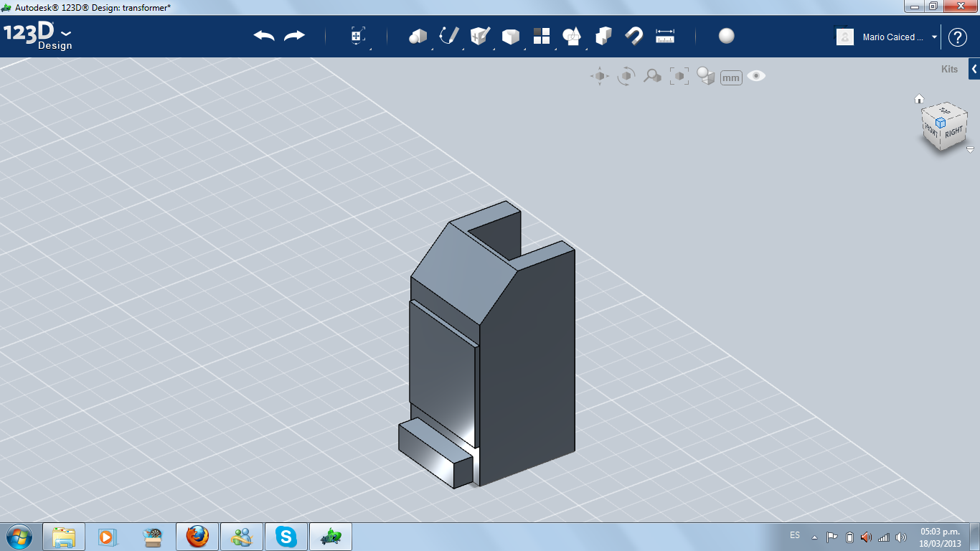The width and height of the screenshot is (980, 551).
Task: Open the Transform tool
Action: (358, 37)
